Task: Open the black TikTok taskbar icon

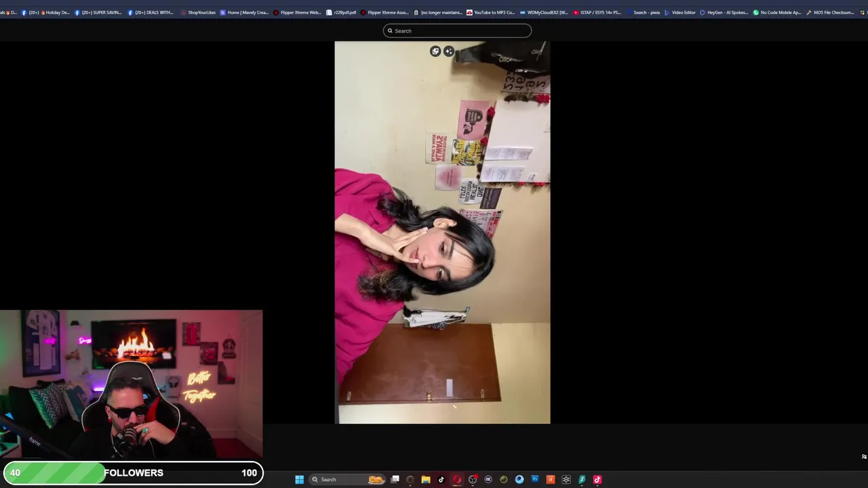Action: (441, 479)
